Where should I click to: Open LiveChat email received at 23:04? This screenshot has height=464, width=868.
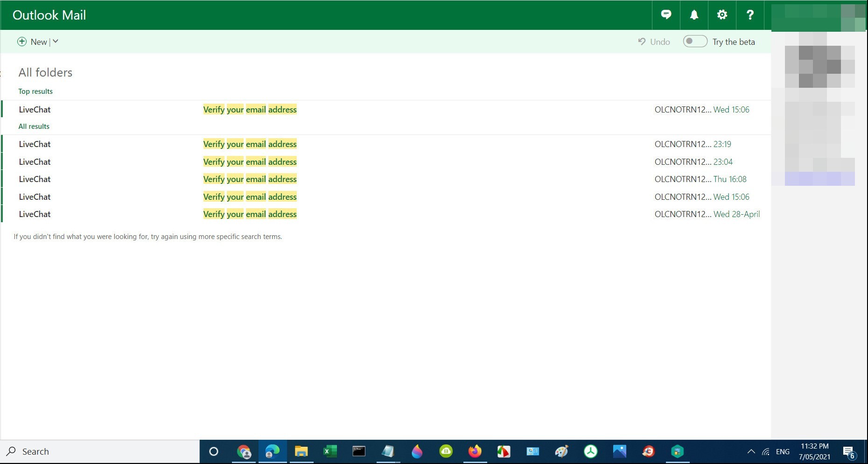pos(385,162)
